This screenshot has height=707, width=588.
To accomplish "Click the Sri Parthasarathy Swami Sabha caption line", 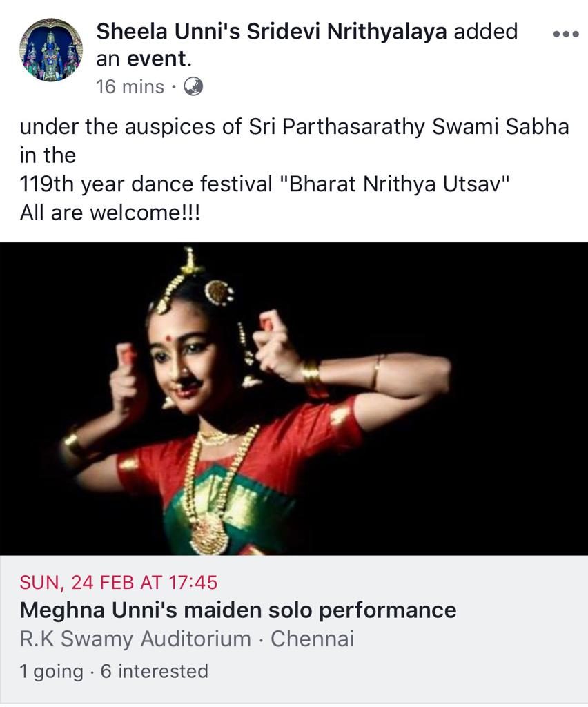I will coord(294,127).
